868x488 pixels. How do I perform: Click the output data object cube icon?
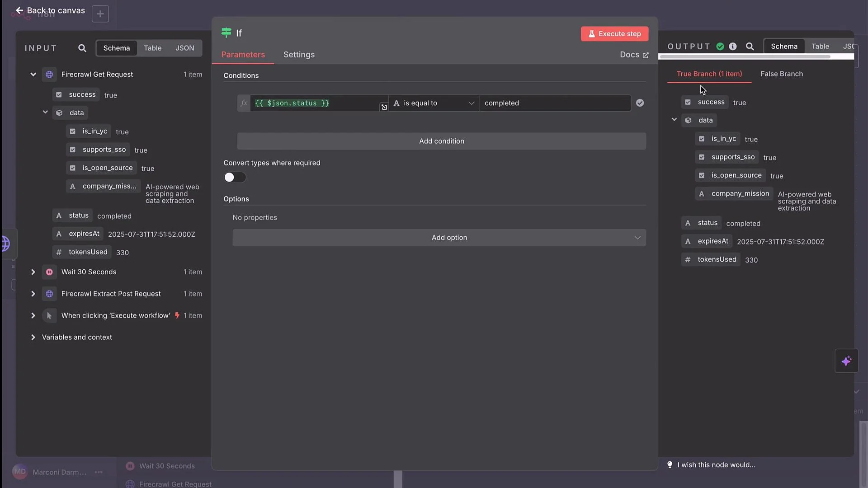688,120
